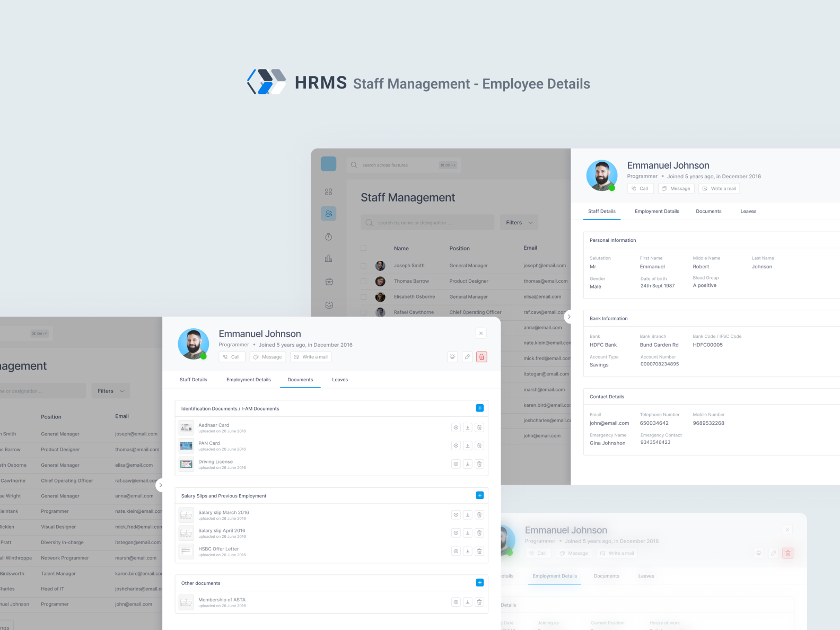Image resolution: width=840 pixels, height=630 pixels.
Task: Toggle view of Driving License with eye icon
Action: pyautogui.click(x=456, y=464)
